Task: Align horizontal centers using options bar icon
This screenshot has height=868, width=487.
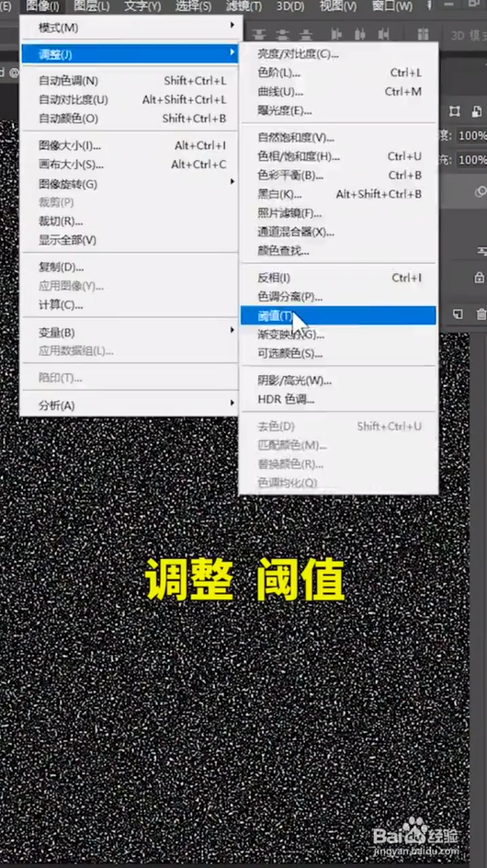Action: pos(359,35)
